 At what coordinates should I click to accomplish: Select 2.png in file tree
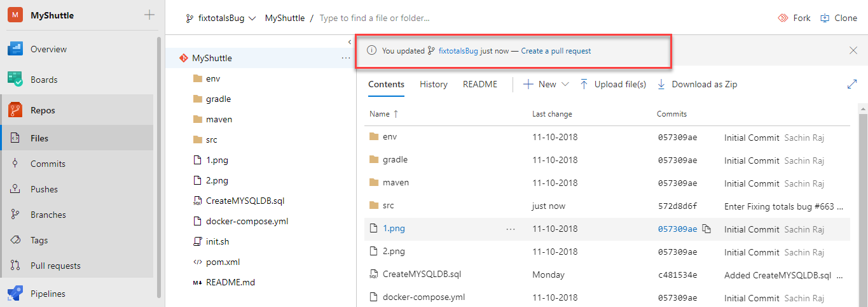pyautogui.click(x=217, y=180)
